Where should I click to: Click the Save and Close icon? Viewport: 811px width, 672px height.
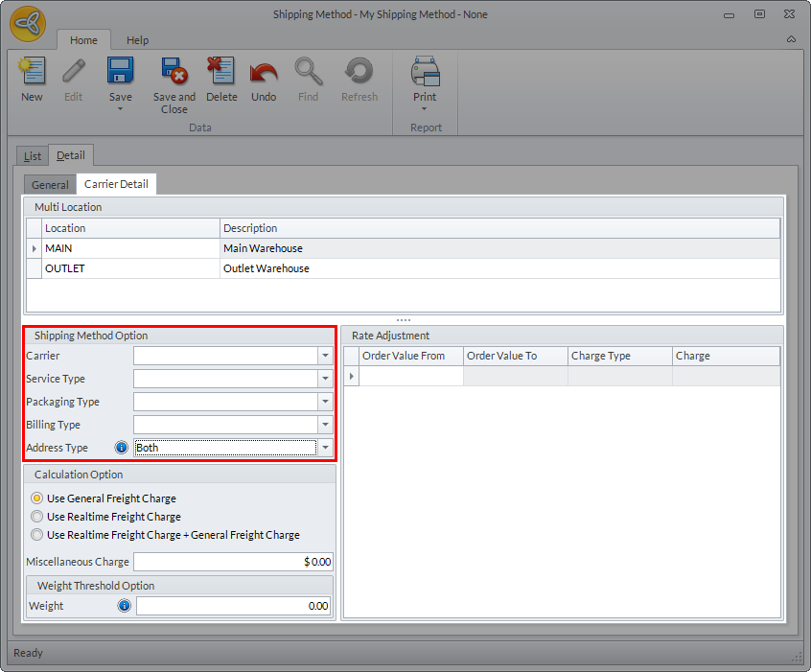pyautogui.click(x=174, y=73)
